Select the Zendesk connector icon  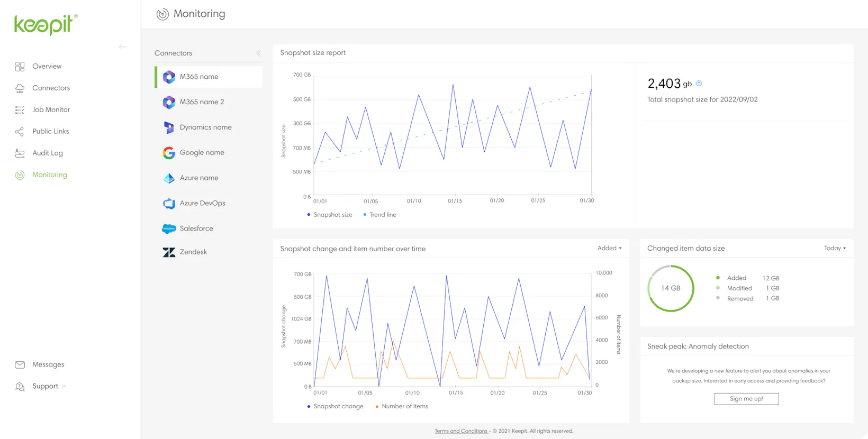pos(169,252)
